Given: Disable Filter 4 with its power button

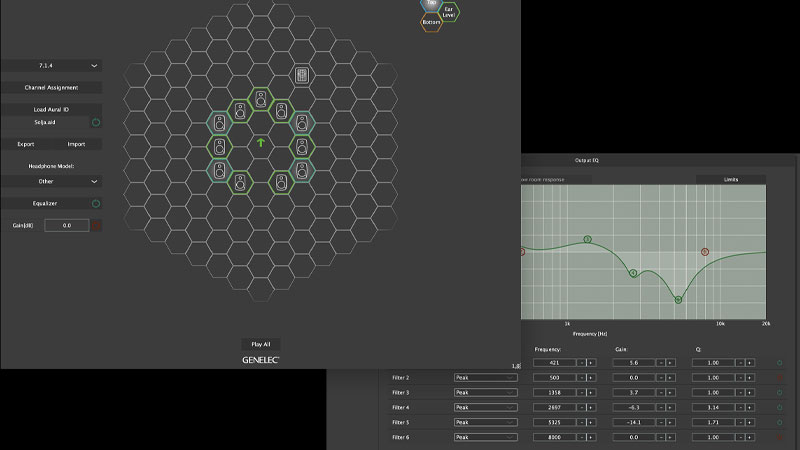Looking at the screenshot, I should pyautogui.click(x=780, y=408).
